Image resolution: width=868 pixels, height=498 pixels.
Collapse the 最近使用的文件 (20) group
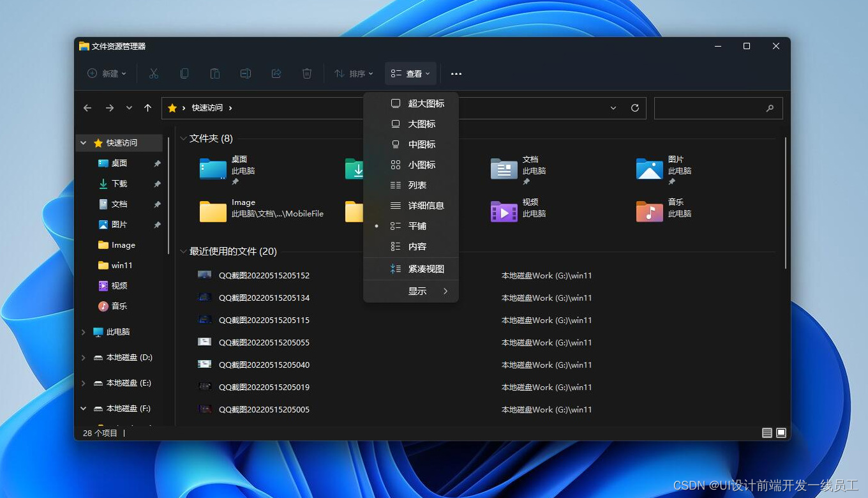point(183,252)
